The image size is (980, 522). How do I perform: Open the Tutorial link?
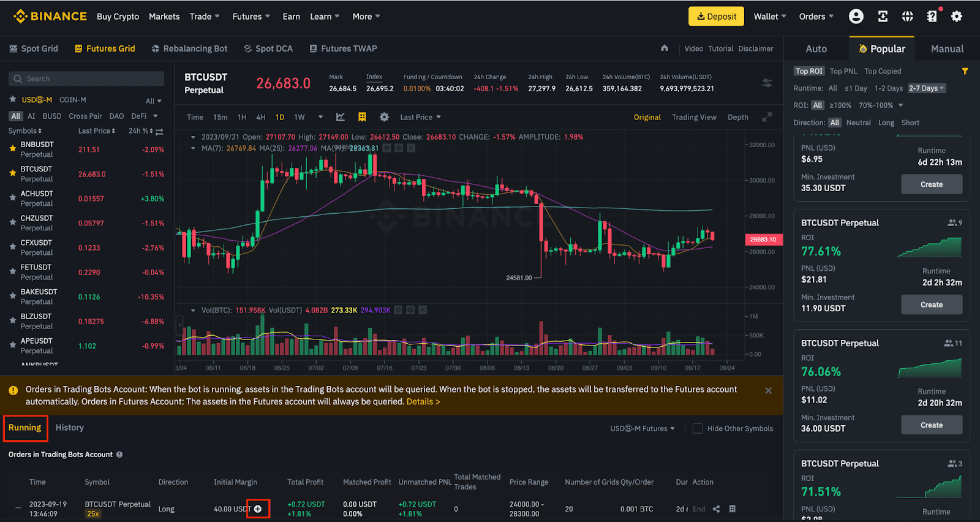tap(720, 48)
